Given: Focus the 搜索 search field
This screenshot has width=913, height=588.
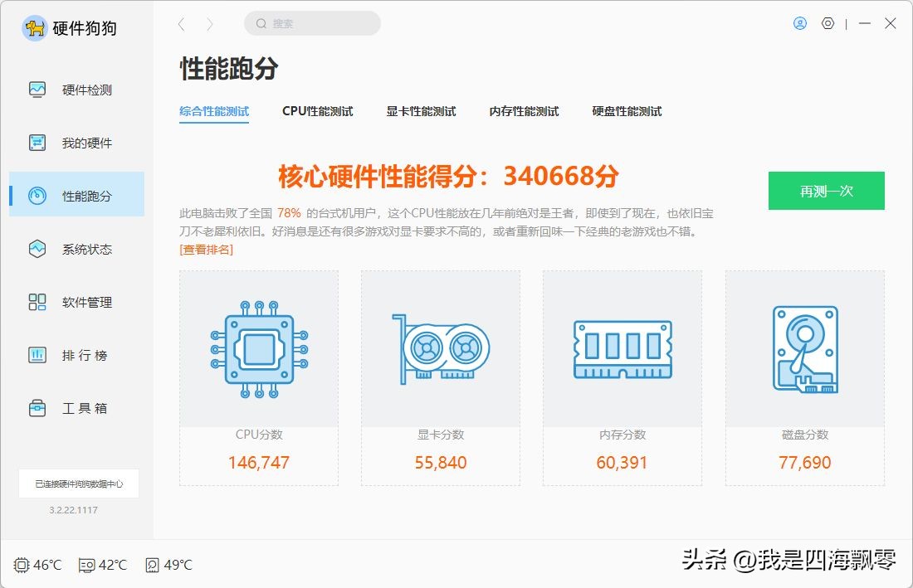Looking at the screenshot, I should coord(312,23).
